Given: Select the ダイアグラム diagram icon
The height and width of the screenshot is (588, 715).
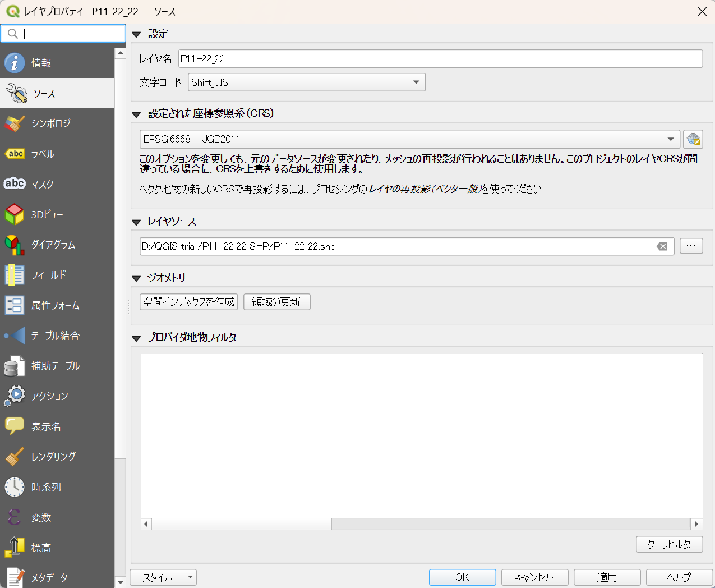Looking at the screenshot, I should tap(15, 245).
